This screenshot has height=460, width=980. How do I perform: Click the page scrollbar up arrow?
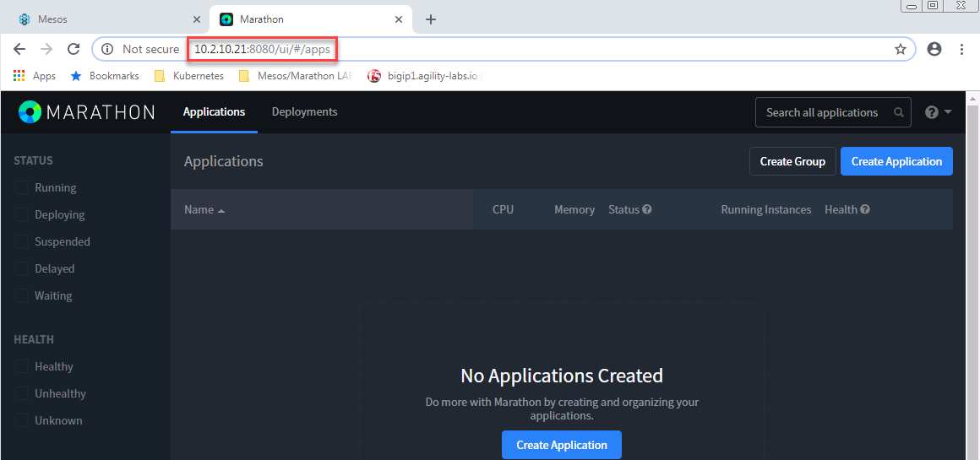972,99
